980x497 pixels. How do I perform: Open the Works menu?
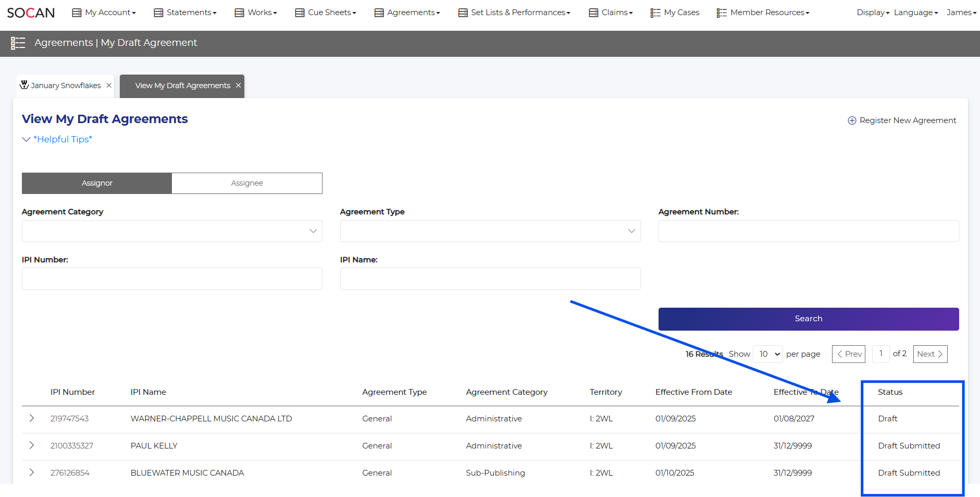click(255, 13)
